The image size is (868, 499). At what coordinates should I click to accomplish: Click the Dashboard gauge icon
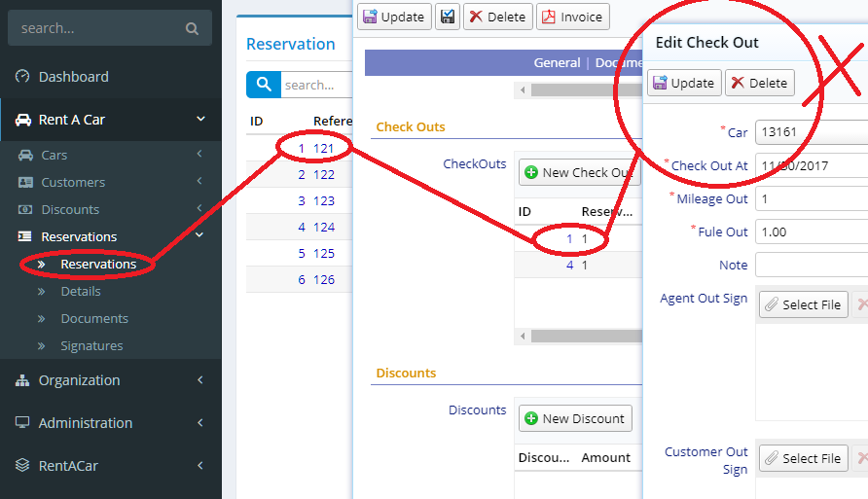click(22, 76)
